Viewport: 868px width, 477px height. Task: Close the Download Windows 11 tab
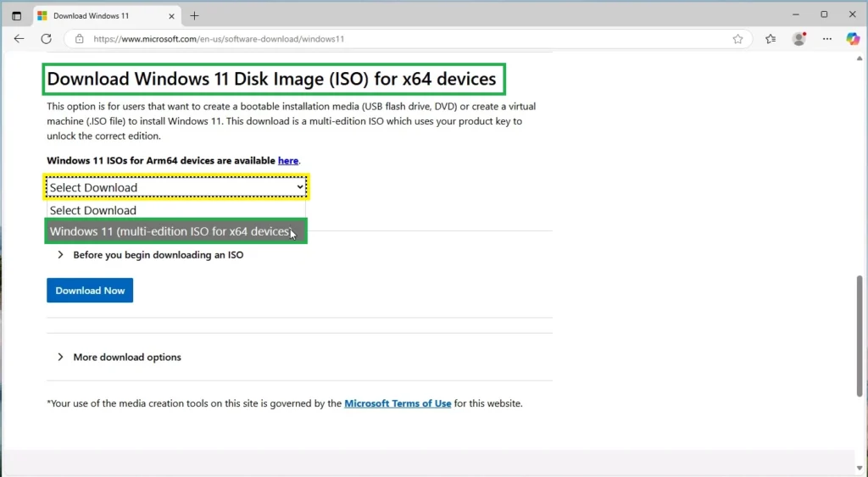point(171,16)
